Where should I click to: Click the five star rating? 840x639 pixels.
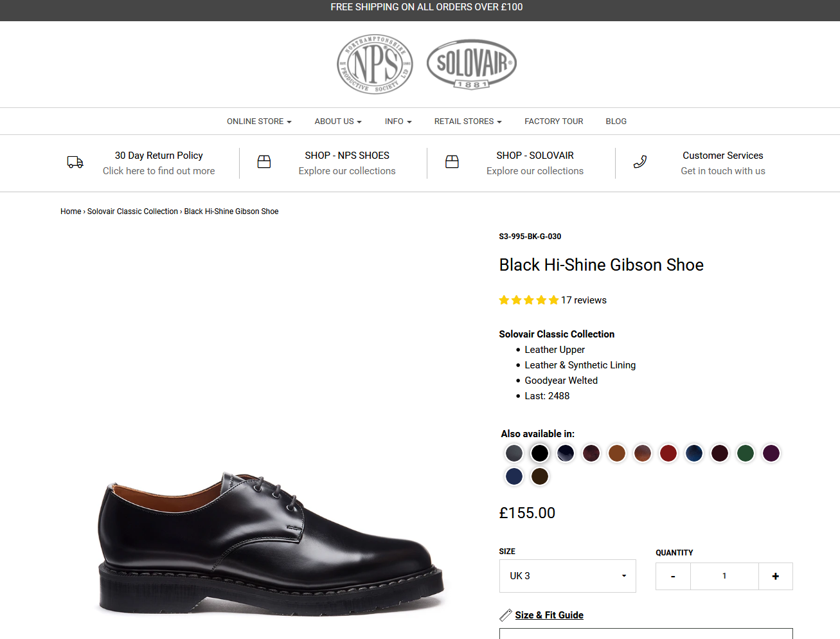click(x=529, y=300)
